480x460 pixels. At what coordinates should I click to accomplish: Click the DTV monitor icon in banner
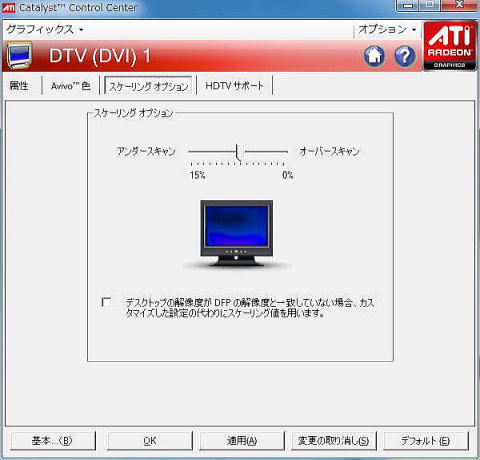(20, 55)
